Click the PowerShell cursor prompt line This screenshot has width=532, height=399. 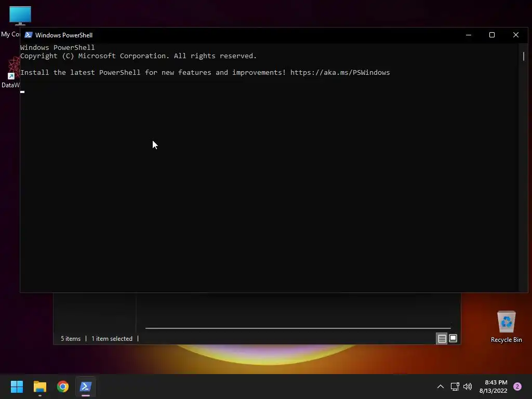pyautogui.click(x=22, y=91)
